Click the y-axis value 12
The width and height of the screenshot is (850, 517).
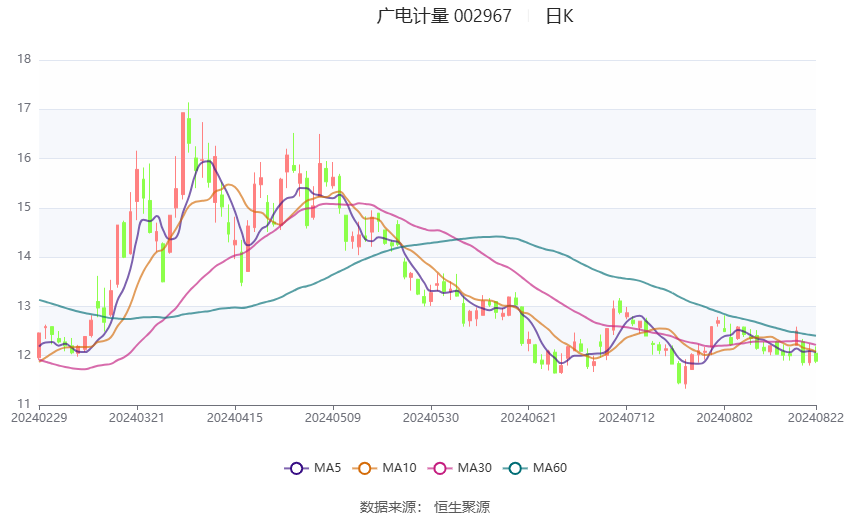pyautogui.click(x=24, y=356)
